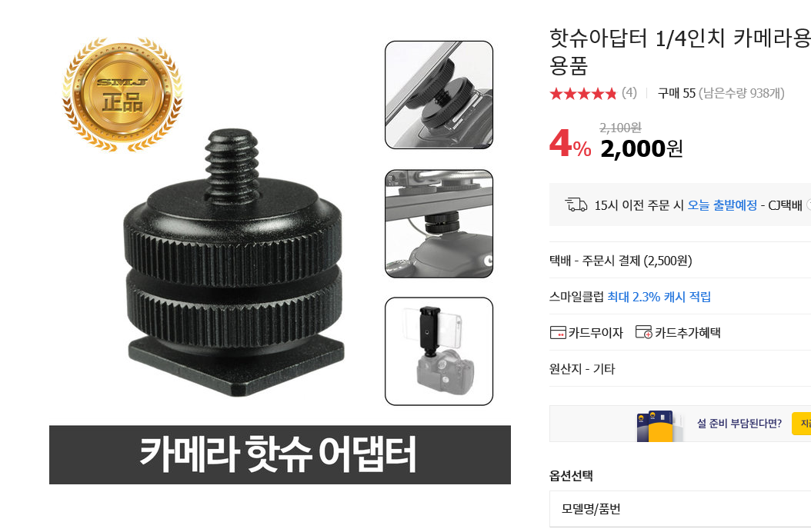Click the 설 준비 부담된다면? banner text
811x532 pixels.
point(739,424)
